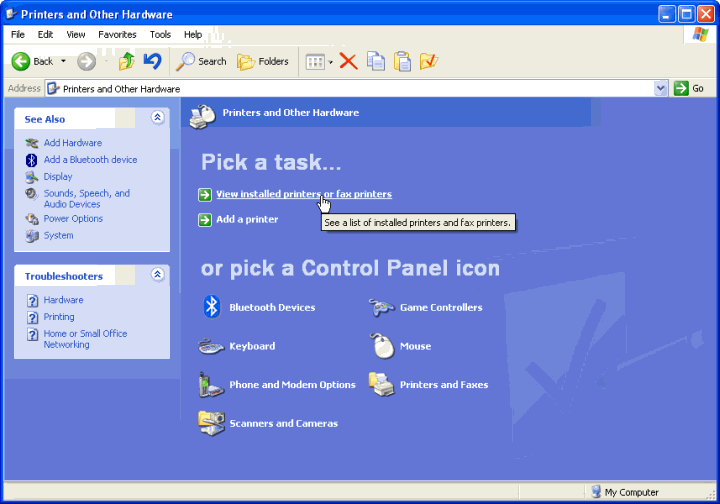Click arrow icon beside View installed printers
Viewport: 720px width, 504px height.
(x=205, y=195)
